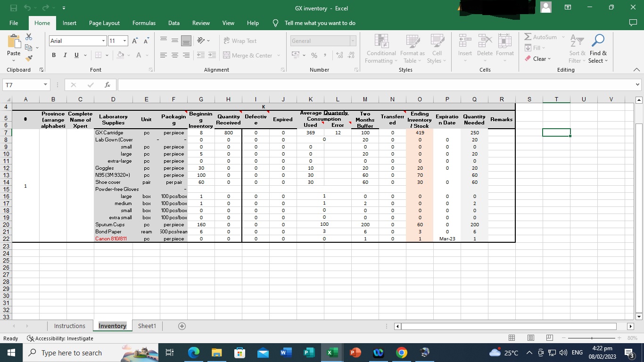644x362 pixels.
Task: Click the Paste clipboard icon
Action: pyautogui.click(x=14, y=41)
